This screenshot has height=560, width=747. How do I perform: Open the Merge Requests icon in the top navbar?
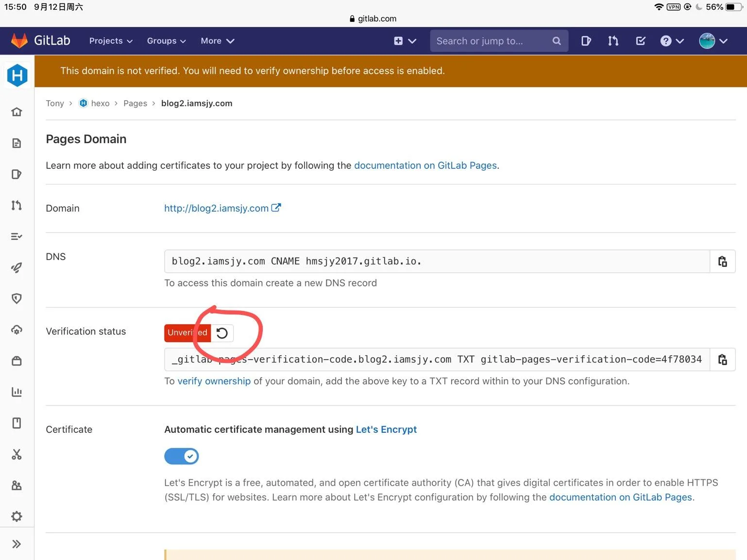click(613, 41)
